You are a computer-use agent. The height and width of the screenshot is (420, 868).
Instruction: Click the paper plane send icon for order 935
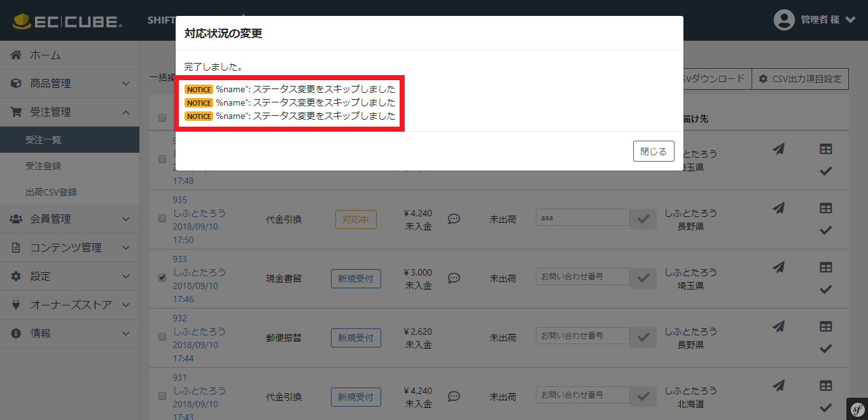(778, 208)
